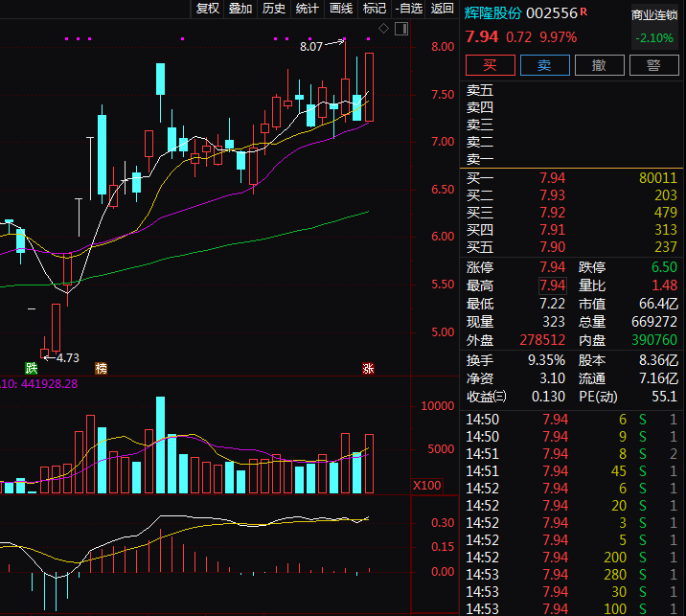The height and width of the screenshot is (616, 686).
Task: Click the red 买 buy button
Action: coord(490,65)
